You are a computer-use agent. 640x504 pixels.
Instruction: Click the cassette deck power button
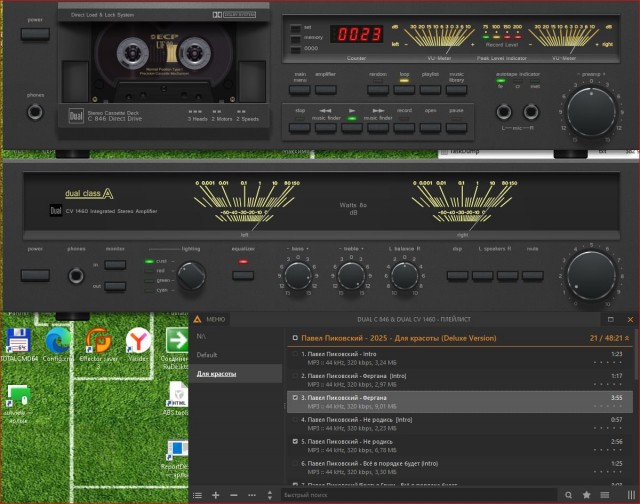(x=35, y=34)
